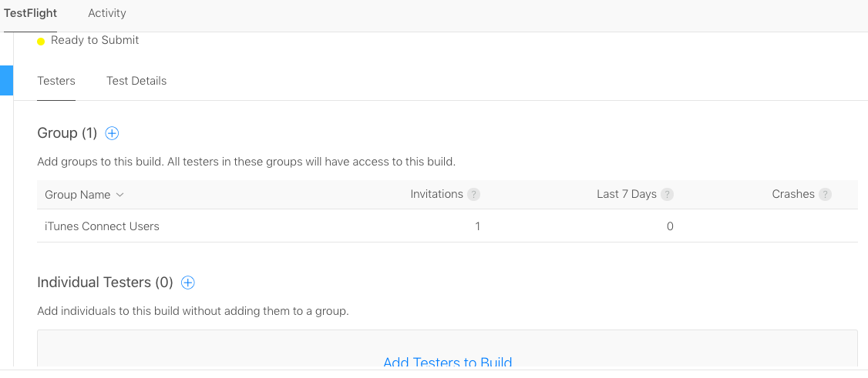This screenshot has height=378, width=868.
Task: Click the plus icon beside Individual Testers
Action: point(187,283)
